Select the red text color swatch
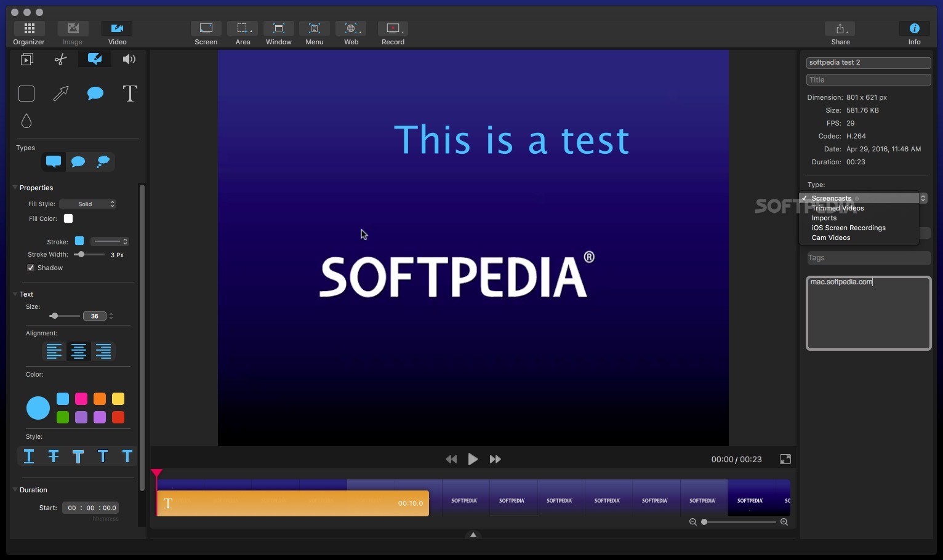 pyautogui.click(x=118, y=417)
